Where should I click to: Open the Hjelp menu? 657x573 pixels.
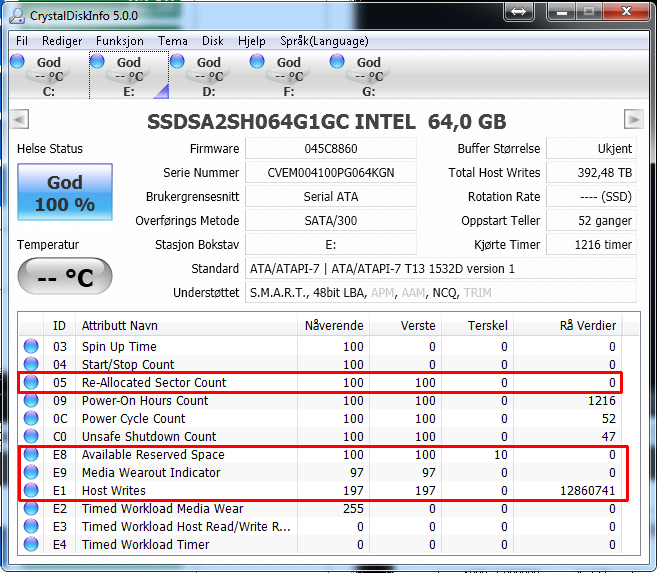(252, 41)
